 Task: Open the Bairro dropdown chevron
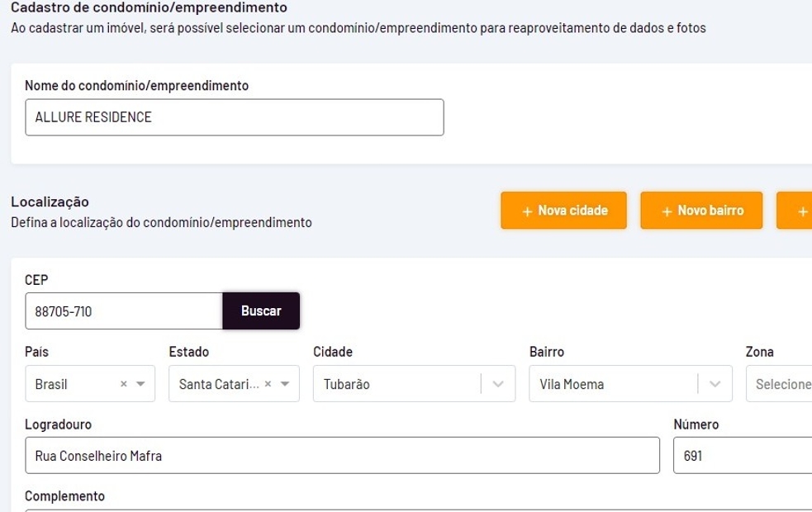pos(715,384)
